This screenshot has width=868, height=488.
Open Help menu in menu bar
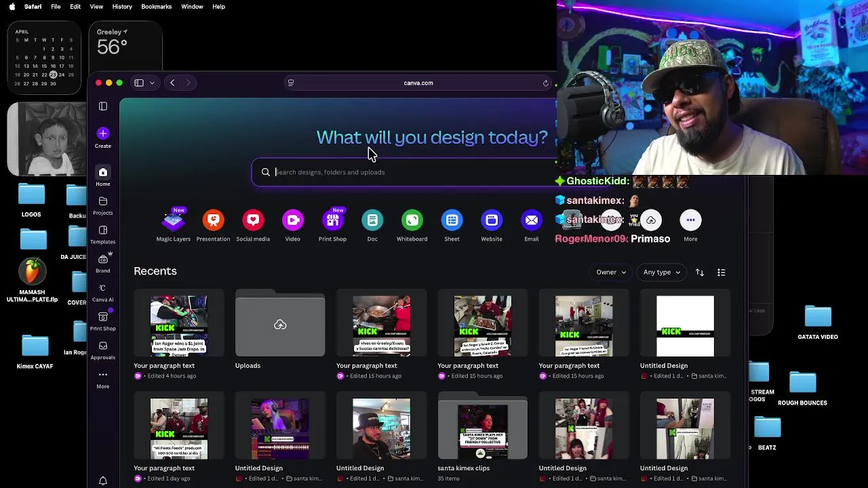[x=218, y=7]
